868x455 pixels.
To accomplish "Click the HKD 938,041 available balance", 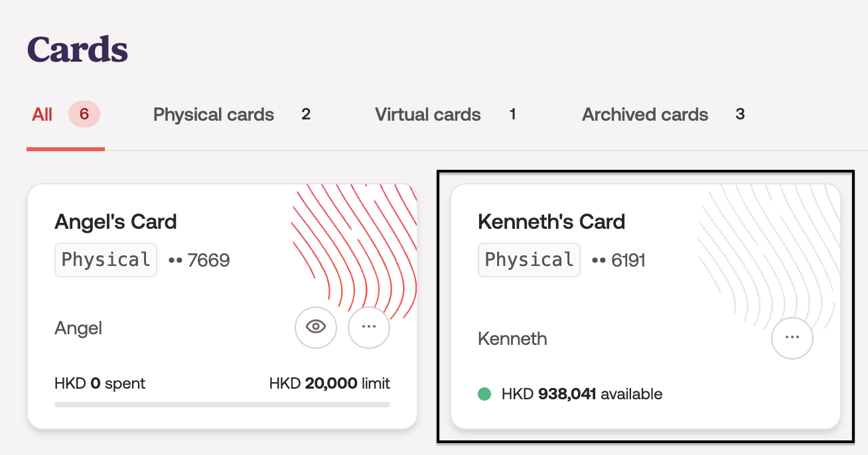I will 582,395.
